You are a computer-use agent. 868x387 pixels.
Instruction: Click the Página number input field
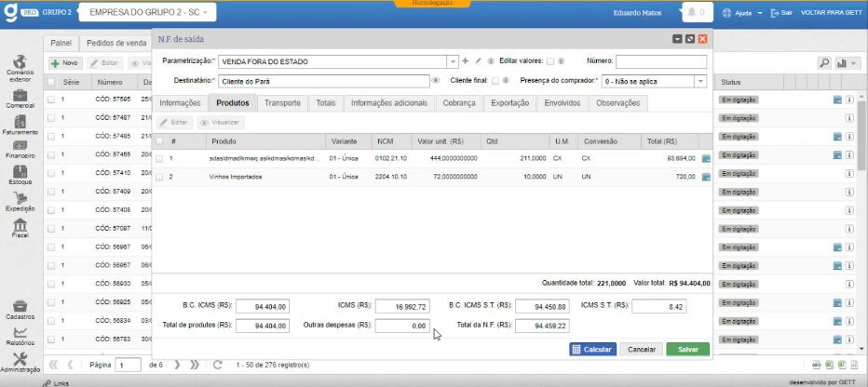pyautogui.click(x=128, y=365)
